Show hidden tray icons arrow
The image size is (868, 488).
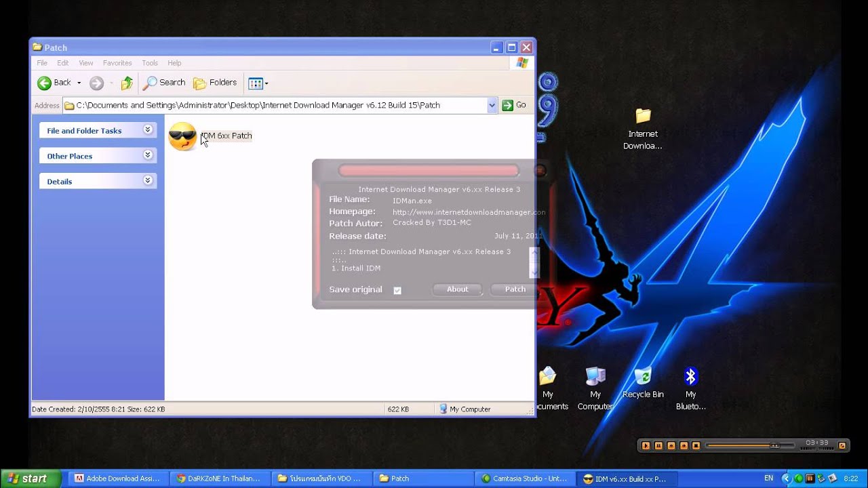(786, 479)
